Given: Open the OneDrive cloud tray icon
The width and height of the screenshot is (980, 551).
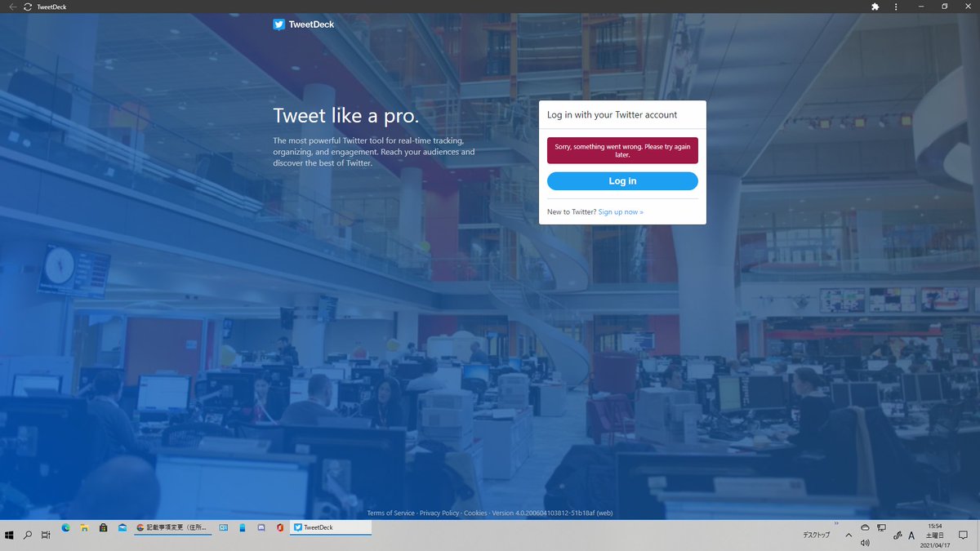Looking at the screenshot, I should [865, 528].
